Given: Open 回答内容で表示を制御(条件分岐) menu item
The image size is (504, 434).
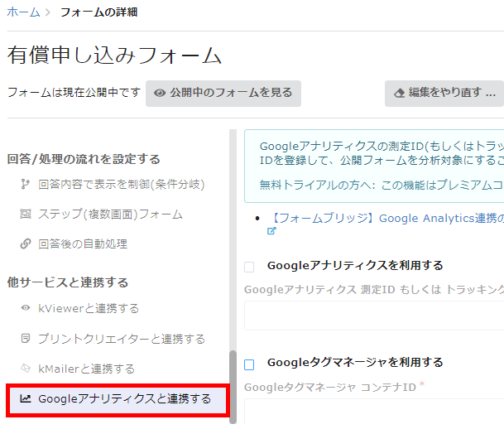Looking at the screenshot, I should [x=121, y=185].
